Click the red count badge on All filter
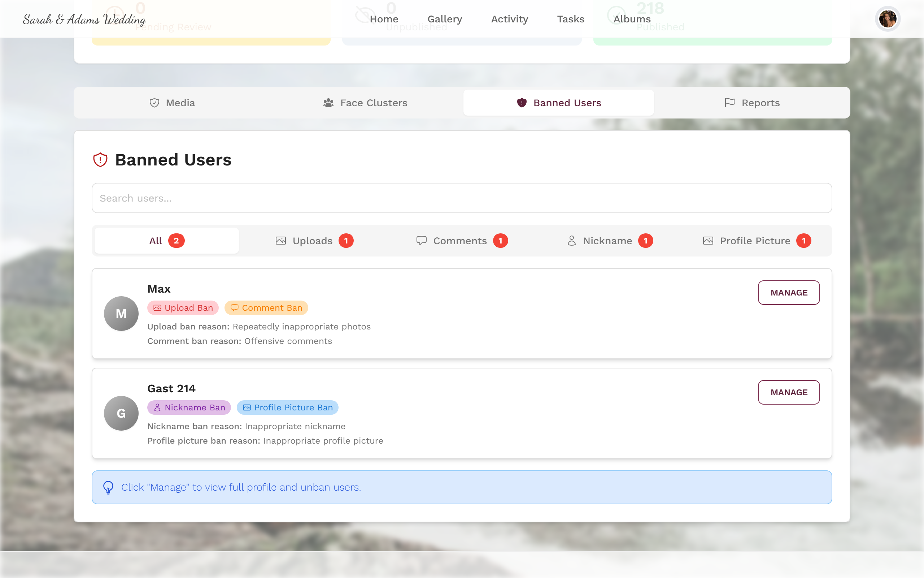Viewport: 924px width, 578px height. (x=176, y=241)
